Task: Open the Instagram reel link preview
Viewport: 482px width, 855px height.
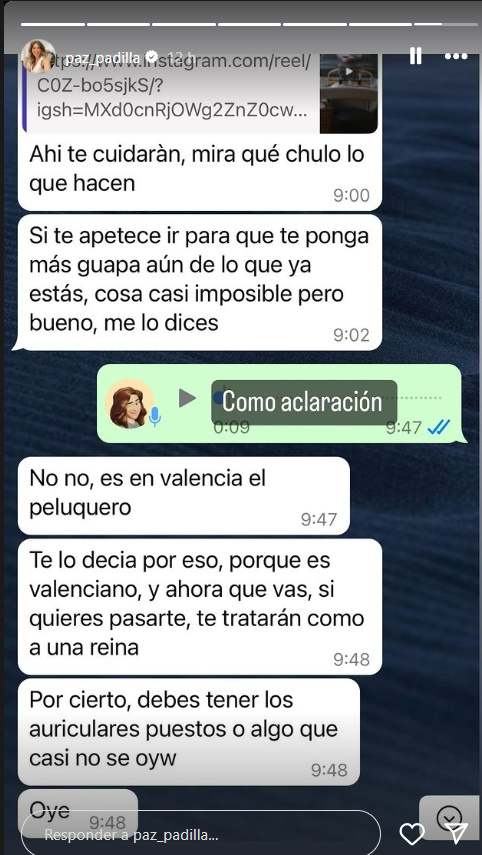Action: tap(200, 93)
